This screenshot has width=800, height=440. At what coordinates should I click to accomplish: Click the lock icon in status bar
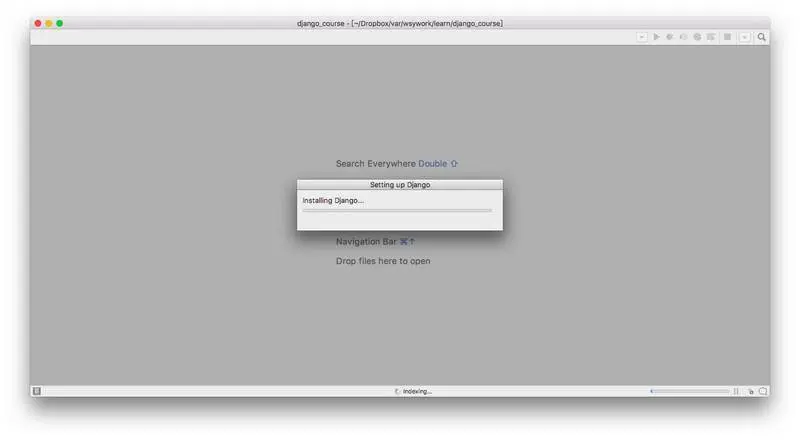[x=751, y=392]
